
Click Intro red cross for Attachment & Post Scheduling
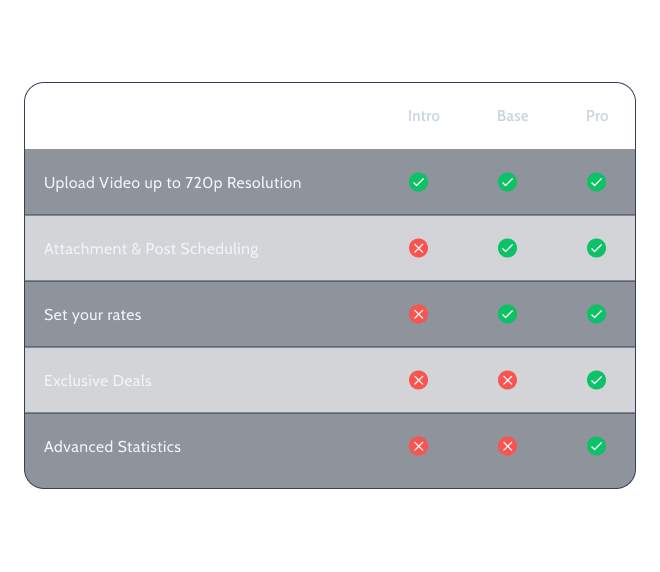point(418,248)
